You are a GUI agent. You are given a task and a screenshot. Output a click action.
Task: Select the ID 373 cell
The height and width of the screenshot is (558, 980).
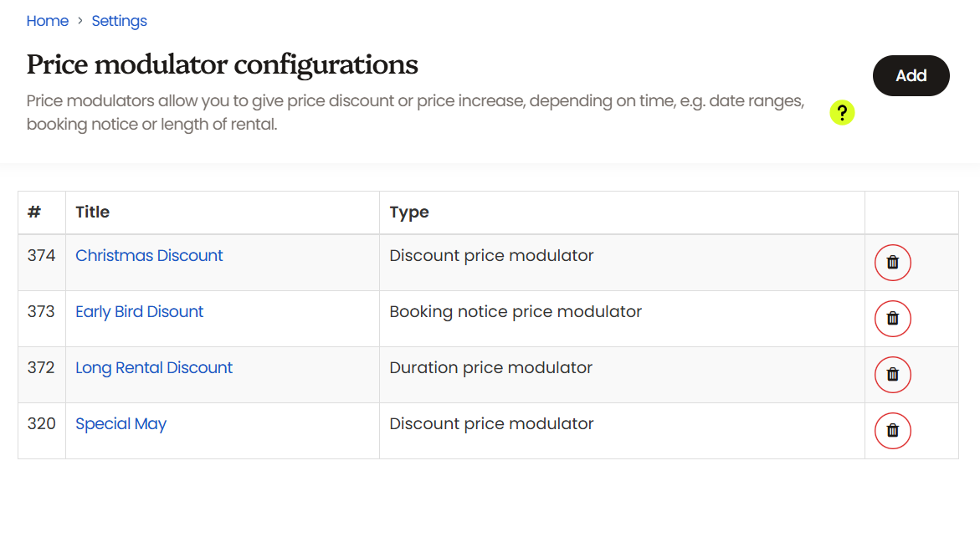click(x=41, y=312)
